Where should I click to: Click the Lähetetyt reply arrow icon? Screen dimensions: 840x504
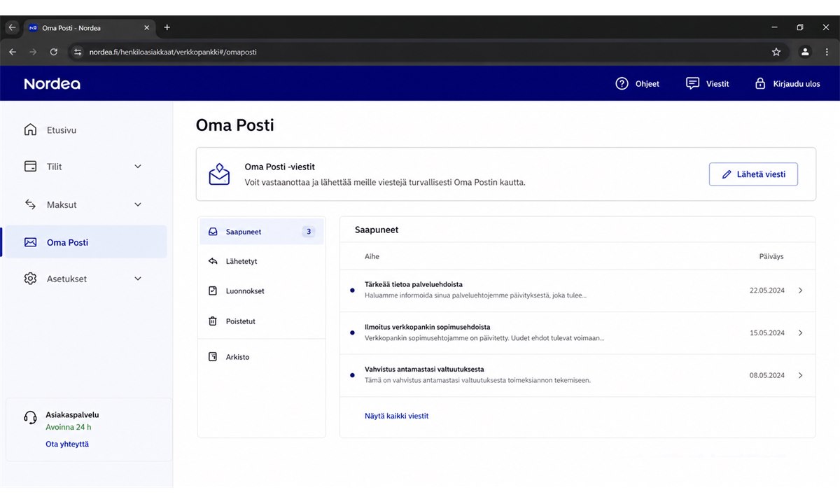click(213, 261)
